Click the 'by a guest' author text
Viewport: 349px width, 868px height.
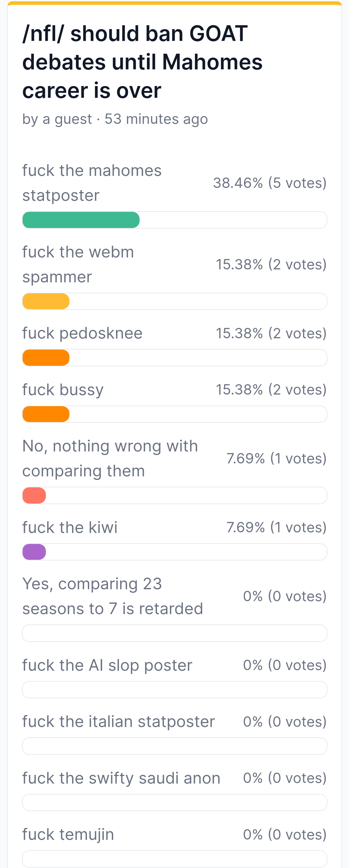coord(57,119)
